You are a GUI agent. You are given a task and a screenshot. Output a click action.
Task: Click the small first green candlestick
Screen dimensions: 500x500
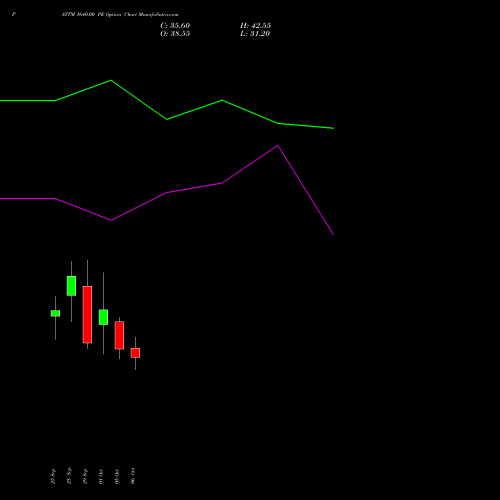tap(55, 313)
